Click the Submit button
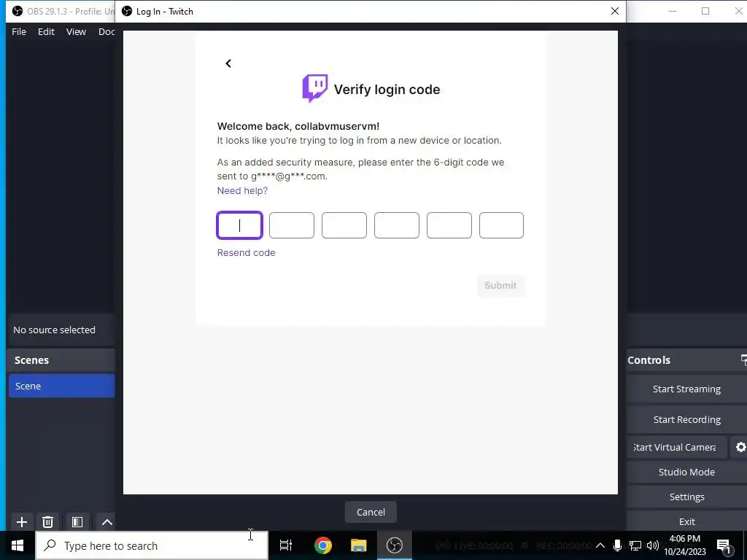 [500, 285]
